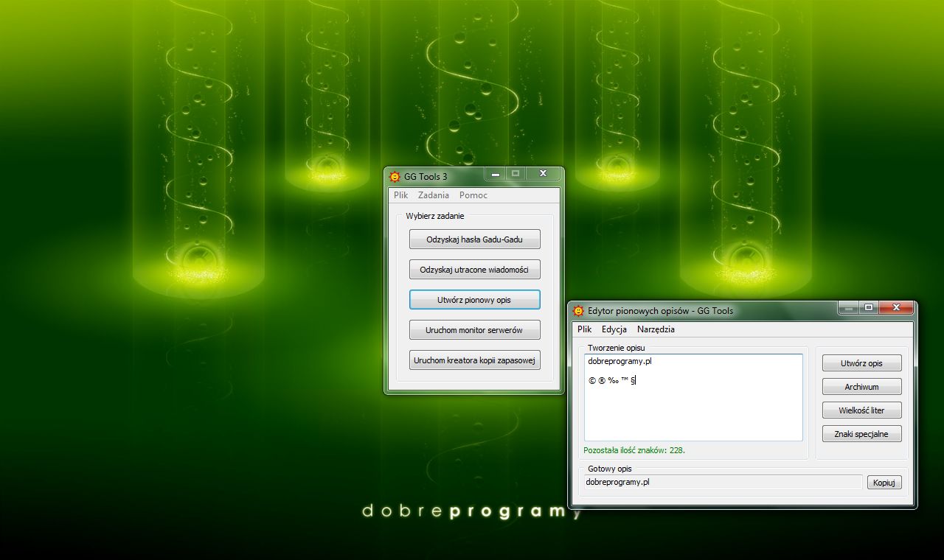Open the Archiwum button
Image resolution: width=944 pixels, height=560 pixels.
tap(862, 387)
